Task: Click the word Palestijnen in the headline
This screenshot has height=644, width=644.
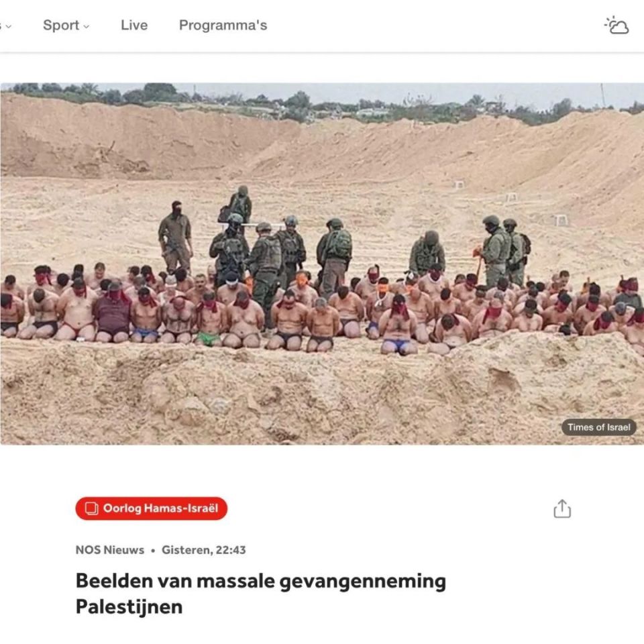Action: click(x=129, y=606)
